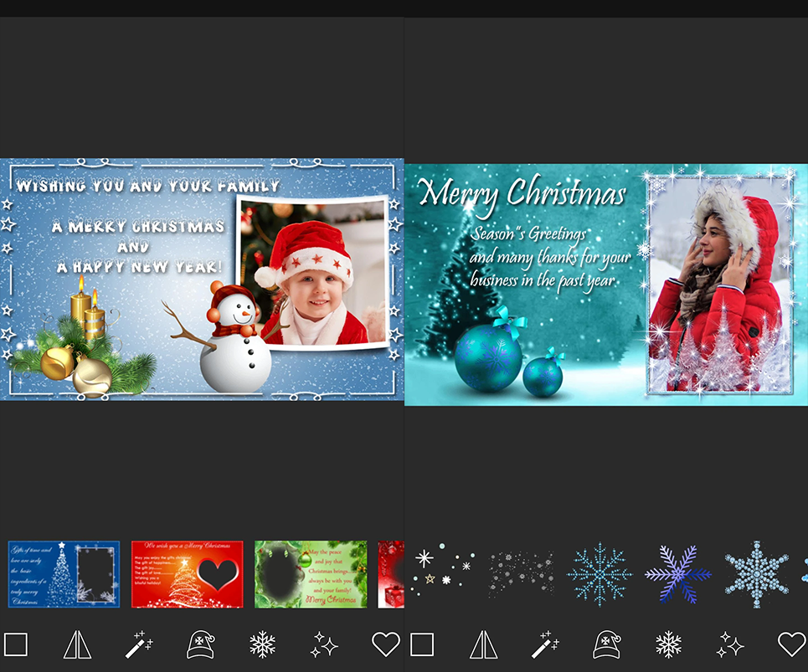Screen dimensions: 808x672
Task: Select sparkle effects on the right toolbar
Action: (x=729, y=644)
